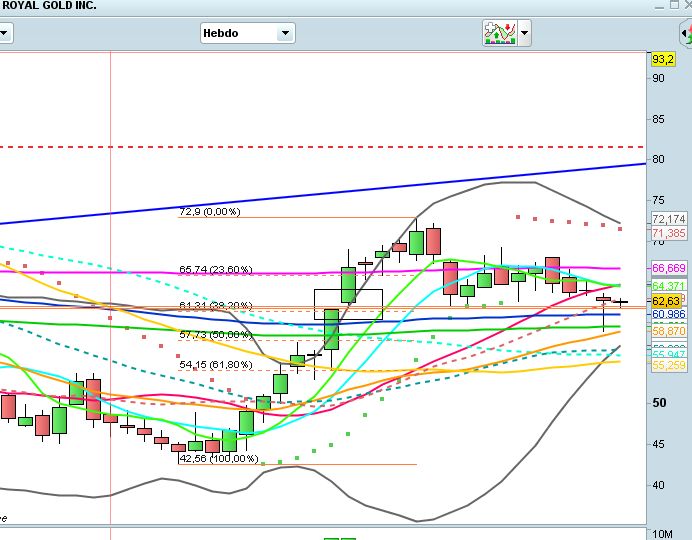This screenshot has height=540, width=692.
Task: Select the 57,73 (50,00%) Fibonacci label
Action: pos(216,335)
